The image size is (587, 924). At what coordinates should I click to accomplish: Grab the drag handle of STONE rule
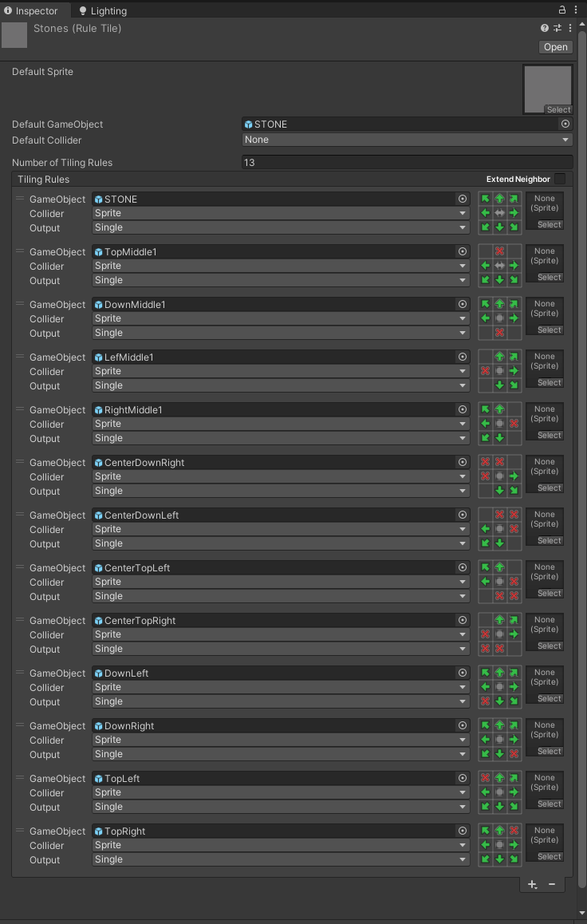[x=19, y=199]
